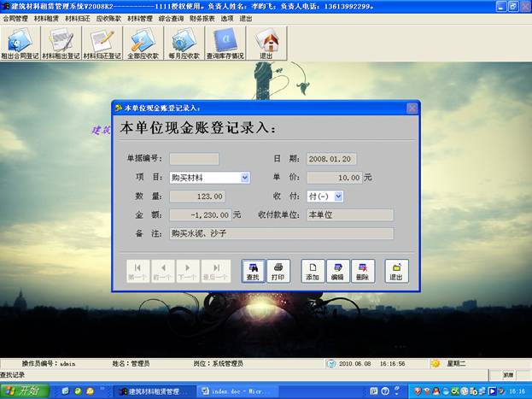Open the 收付 dropdown showing 付(-)

339,197
